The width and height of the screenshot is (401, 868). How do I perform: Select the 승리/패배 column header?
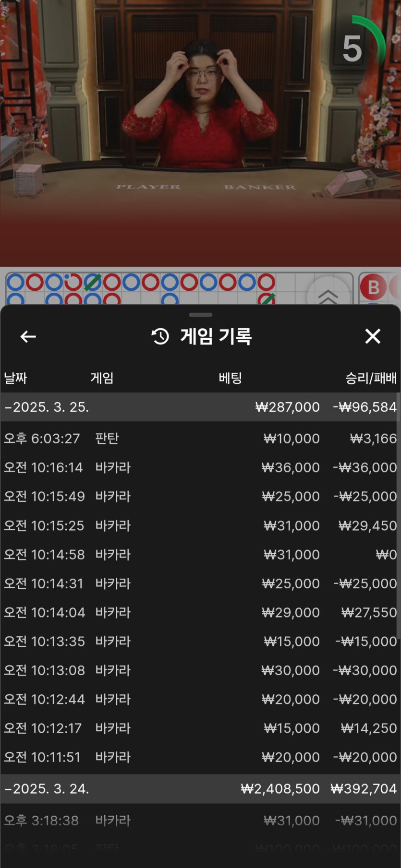click(371, 378)
